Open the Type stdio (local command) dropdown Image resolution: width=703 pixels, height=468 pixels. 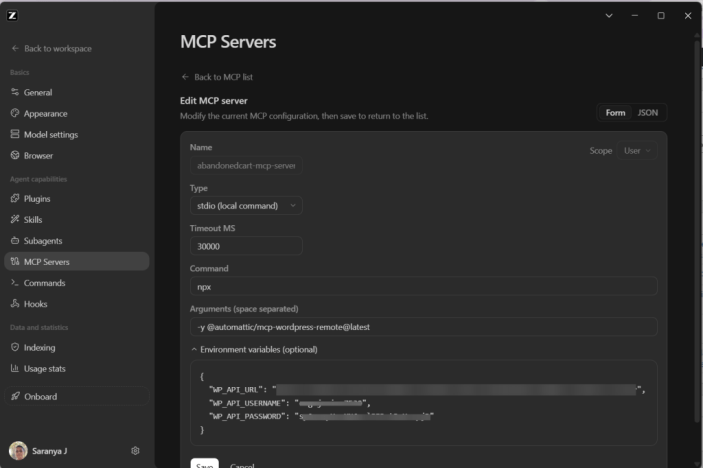246,206
